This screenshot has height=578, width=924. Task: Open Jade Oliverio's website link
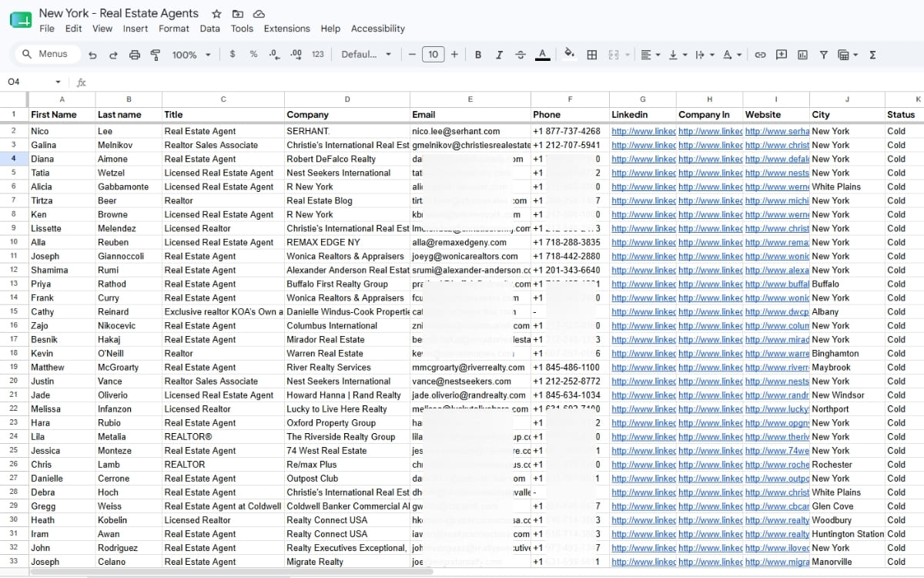point(776,395)
